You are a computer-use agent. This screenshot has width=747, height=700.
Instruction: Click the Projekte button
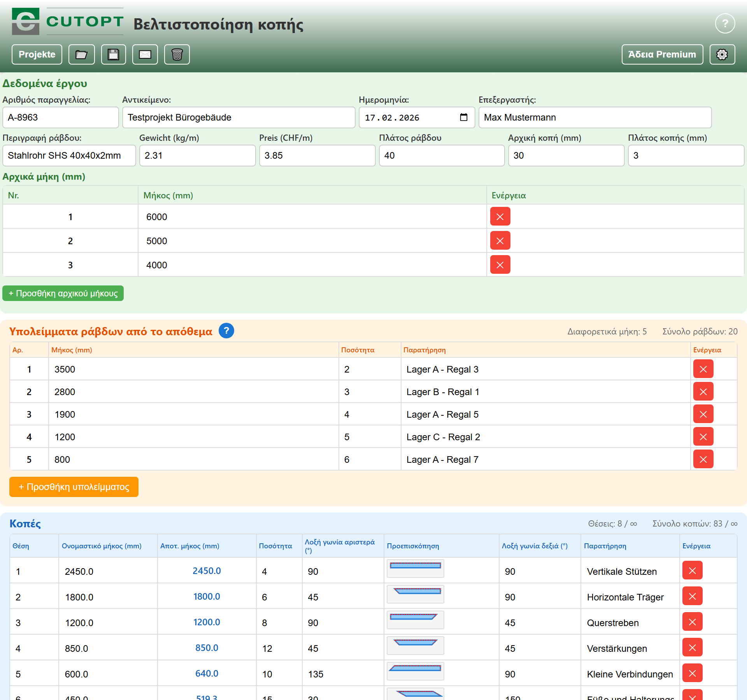(x=37, y=54)
